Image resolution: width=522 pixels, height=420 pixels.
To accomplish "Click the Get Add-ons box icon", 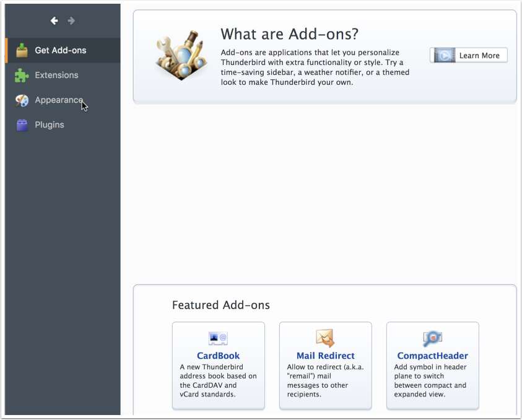I will coord(22,50).
